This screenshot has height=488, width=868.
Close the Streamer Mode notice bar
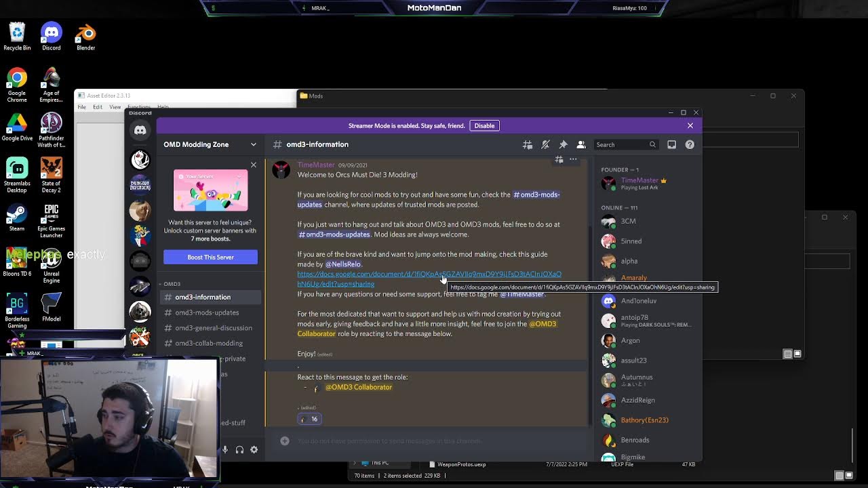(x=690, y=125)
